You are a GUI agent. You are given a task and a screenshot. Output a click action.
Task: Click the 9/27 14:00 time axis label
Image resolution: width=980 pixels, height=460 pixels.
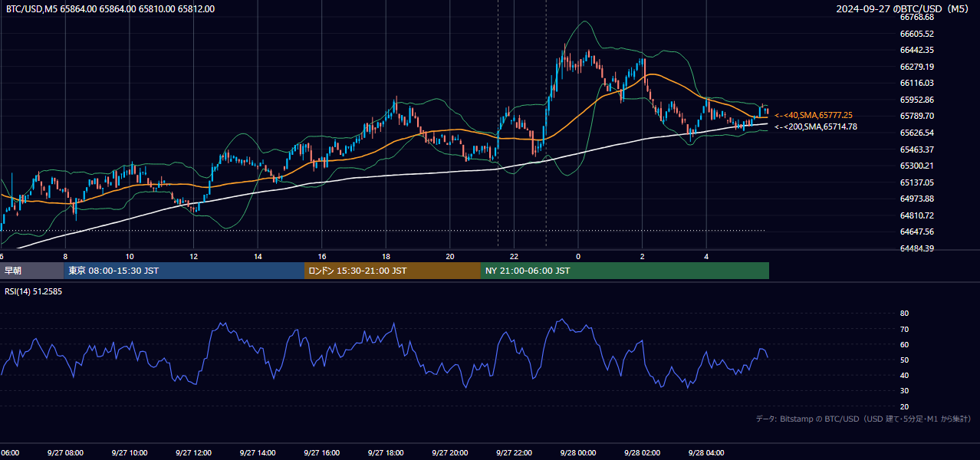coord(257,453)
